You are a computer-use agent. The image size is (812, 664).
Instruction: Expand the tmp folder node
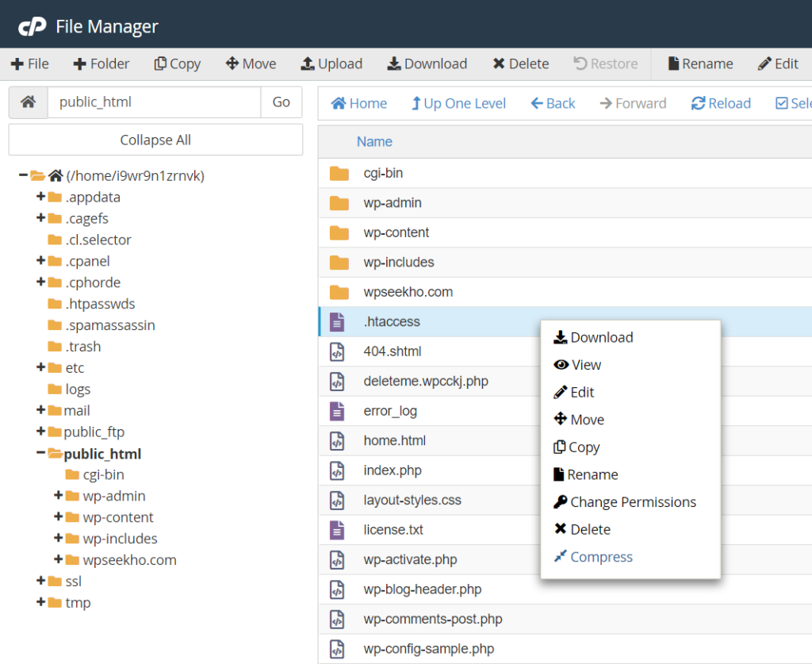pos(41,602)
